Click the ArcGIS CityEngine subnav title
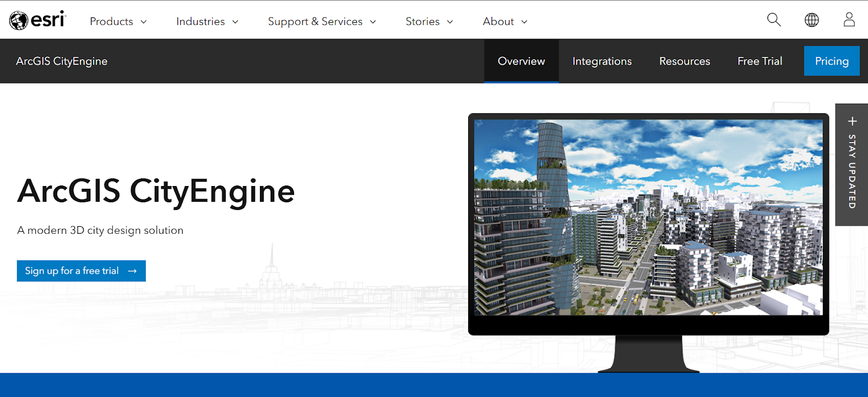The height and width of the screenshot is (397, 868). 62,61
